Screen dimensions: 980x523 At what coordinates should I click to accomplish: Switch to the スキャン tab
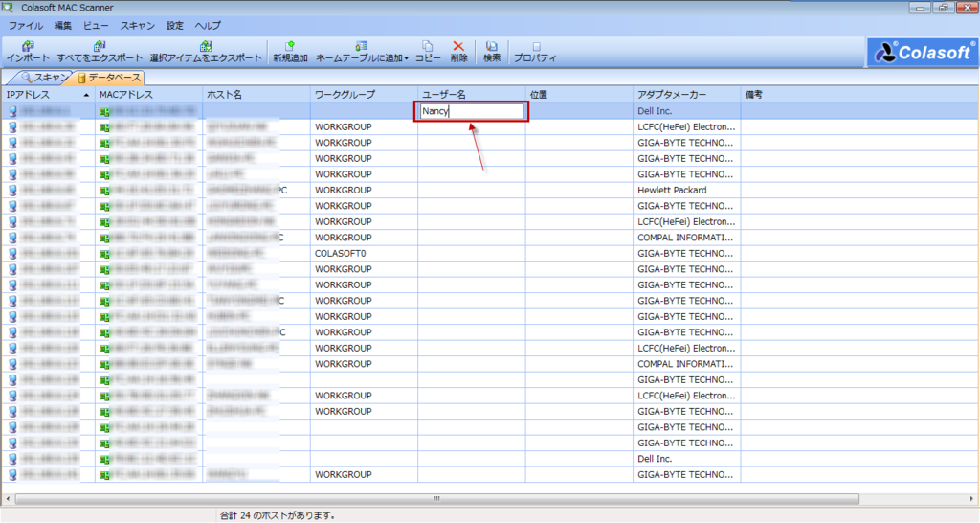(44, 78)
